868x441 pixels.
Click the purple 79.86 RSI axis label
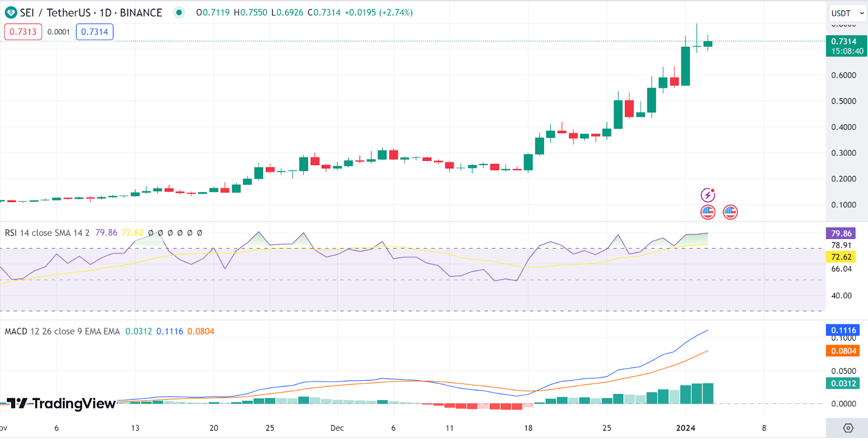point(841,234)
